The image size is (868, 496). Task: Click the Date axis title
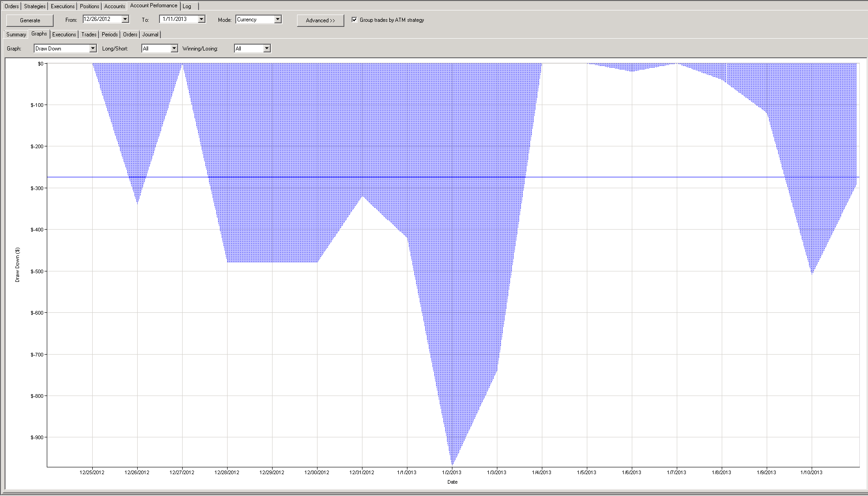click(452, 482)
